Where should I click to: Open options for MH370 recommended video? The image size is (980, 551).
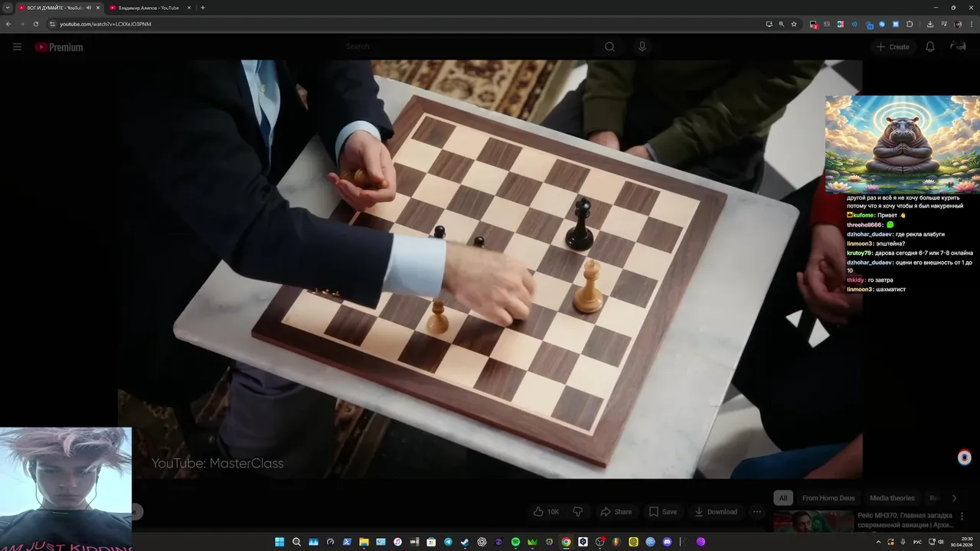(x=962, y=517)
